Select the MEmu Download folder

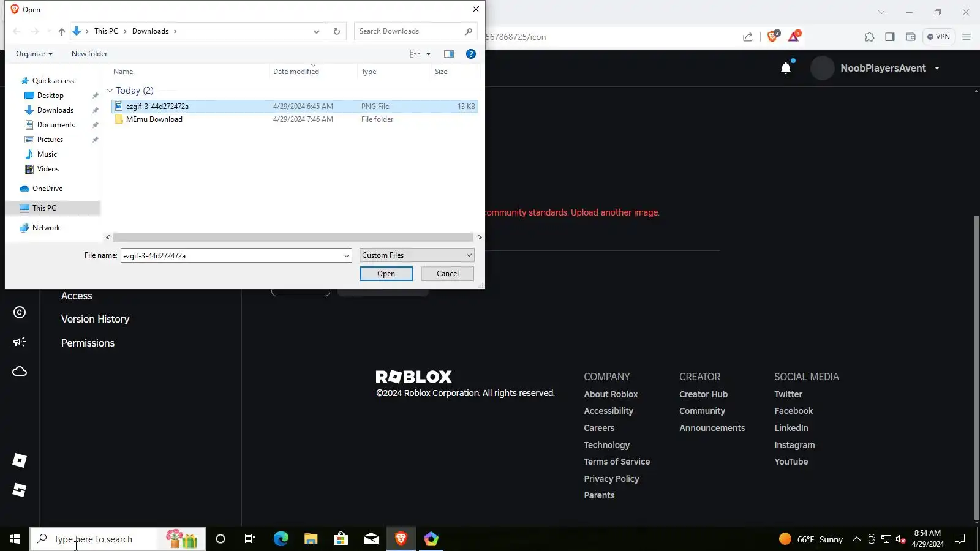click(x=295, y=119)
